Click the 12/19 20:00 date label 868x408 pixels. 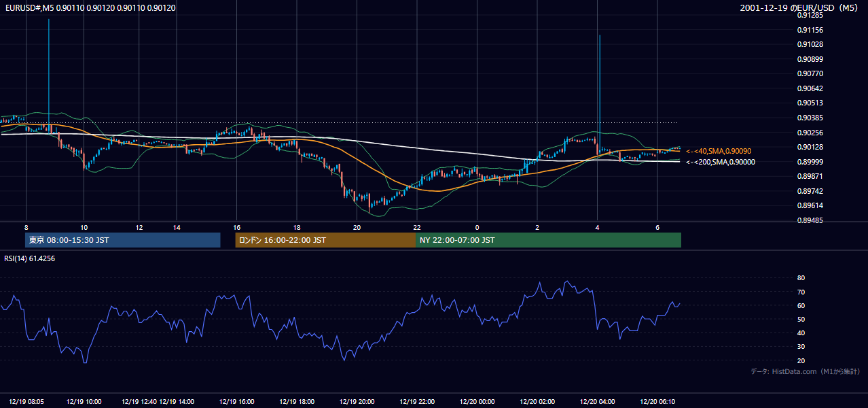click(x=357, y=402)
